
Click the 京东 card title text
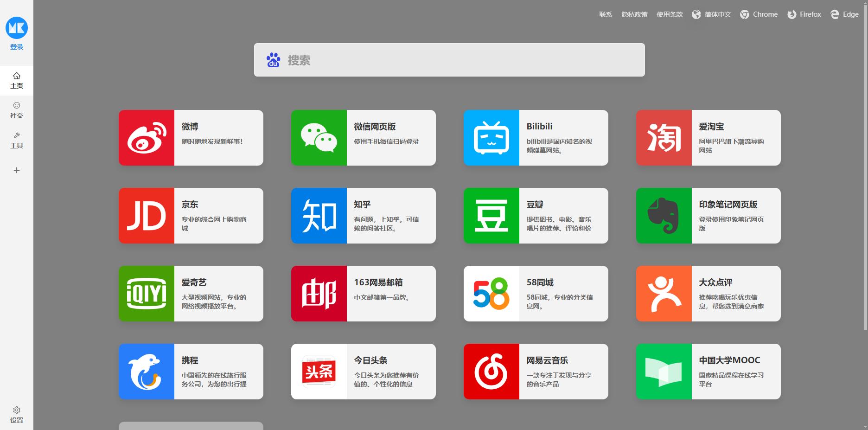[x=190, y=205]
